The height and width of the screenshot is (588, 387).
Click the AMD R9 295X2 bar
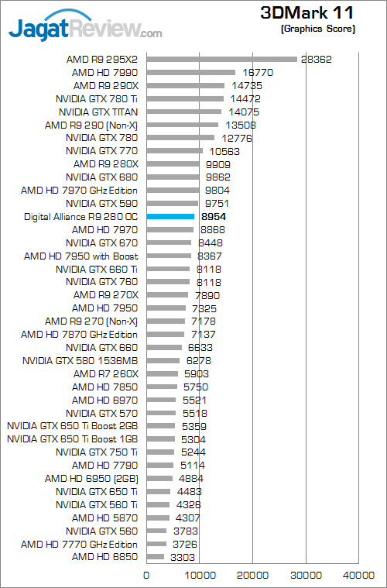(x=222, y=59)
